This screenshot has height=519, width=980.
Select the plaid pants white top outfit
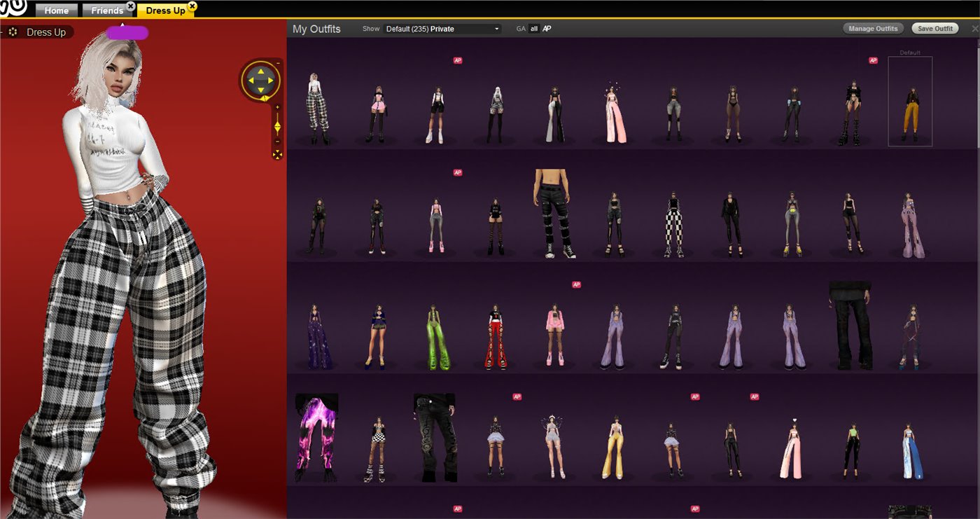(x=318, y=109)
